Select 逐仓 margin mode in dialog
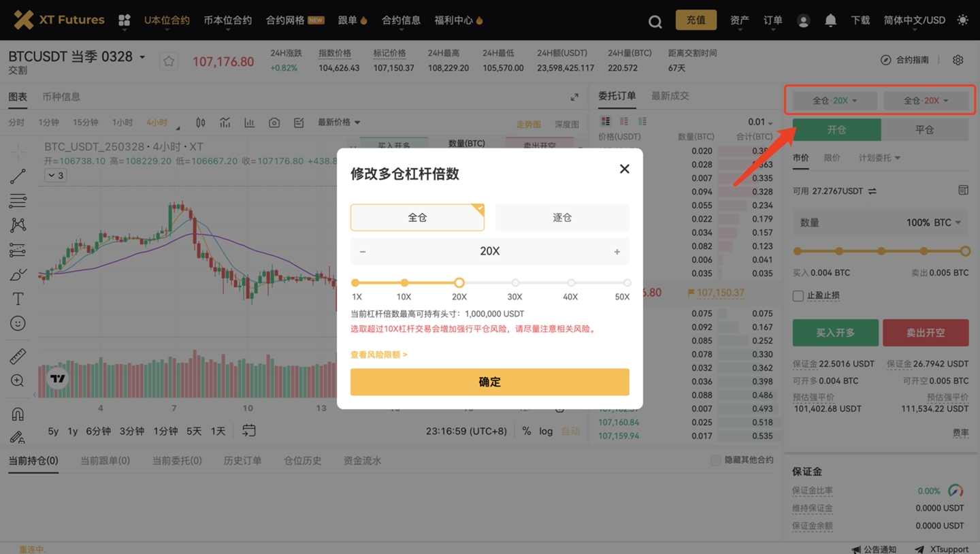980x554 pixels. 561,218
